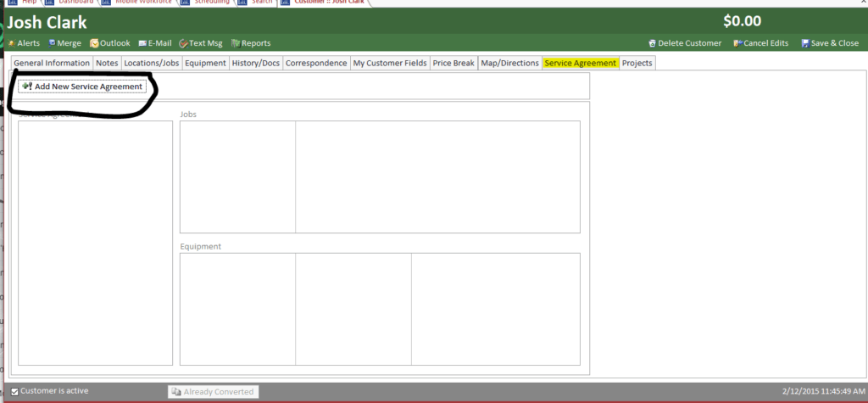Select the Equipment tab
The height and width of the screenshot is (403, 868).
coord(205,63)
